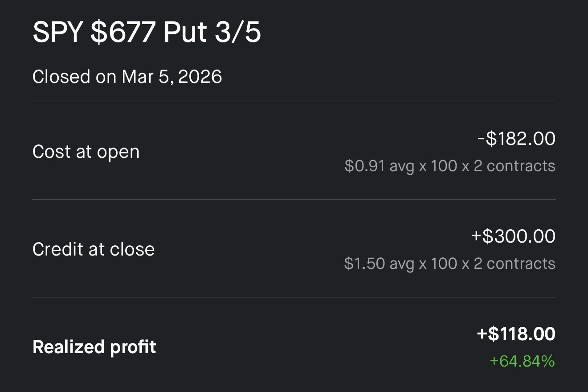The width and height of the screenshot is (588, 392).
Task: Select the Cost at open row
Action: coord(86,152)
